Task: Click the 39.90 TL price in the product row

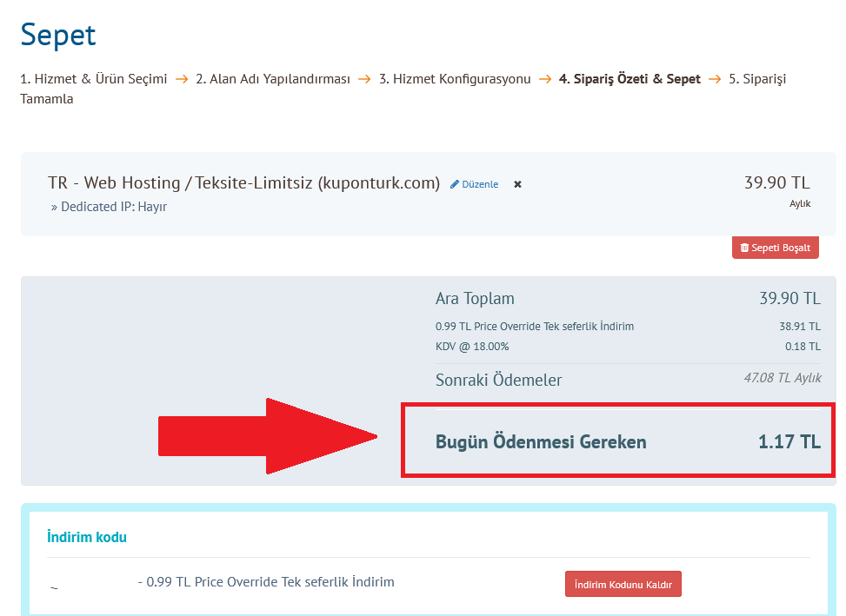Action: point(777,182)
